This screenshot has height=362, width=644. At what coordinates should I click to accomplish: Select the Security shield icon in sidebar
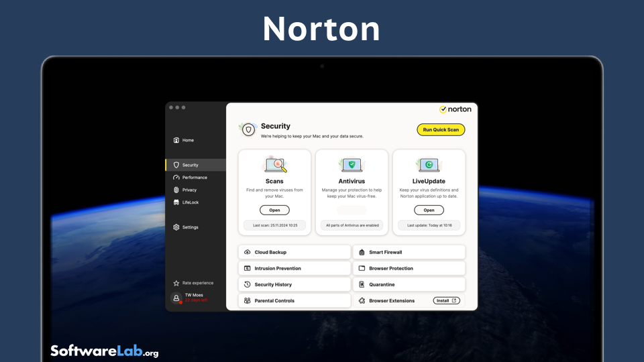176,165
